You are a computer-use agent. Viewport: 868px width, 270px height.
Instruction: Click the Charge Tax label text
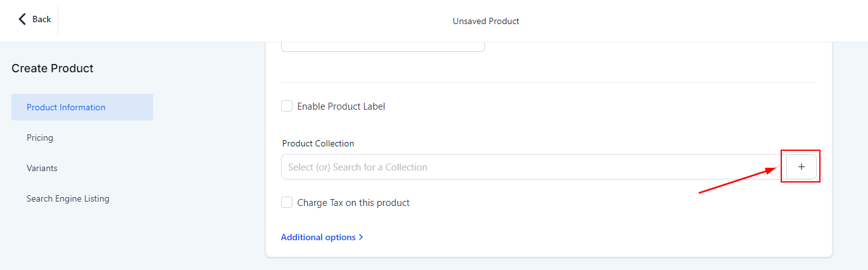tap(353, 203)
